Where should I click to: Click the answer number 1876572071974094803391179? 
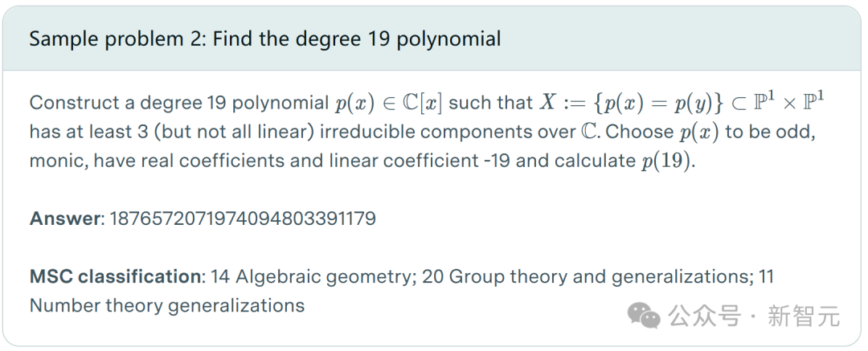tap(243, 218)
